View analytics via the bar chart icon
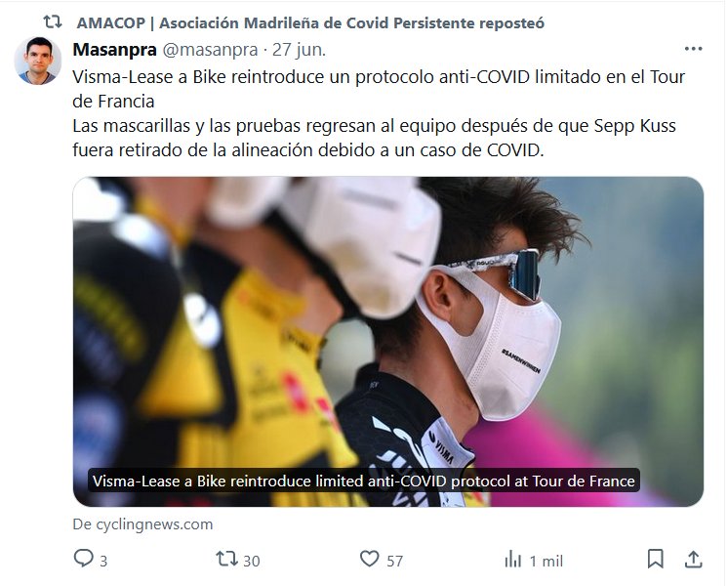Viewport: 728px width, 586px height. pos(513,559)
